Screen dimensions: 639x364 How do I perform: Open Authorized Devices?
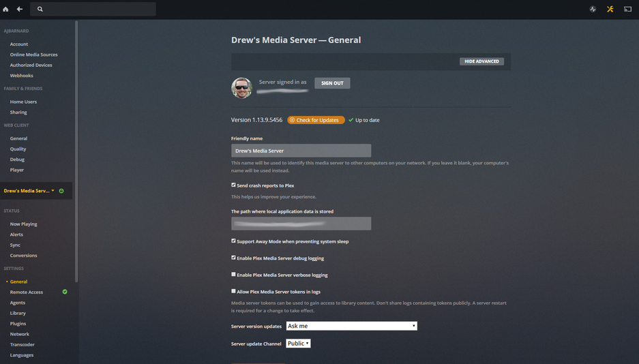[31, 65]
